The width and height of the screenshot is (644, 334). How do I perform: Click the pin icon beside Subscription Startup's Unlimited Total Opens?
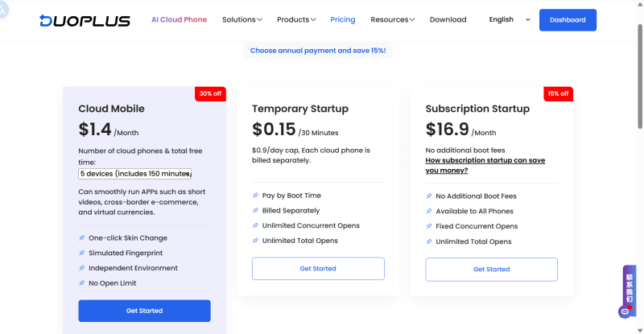429,241
